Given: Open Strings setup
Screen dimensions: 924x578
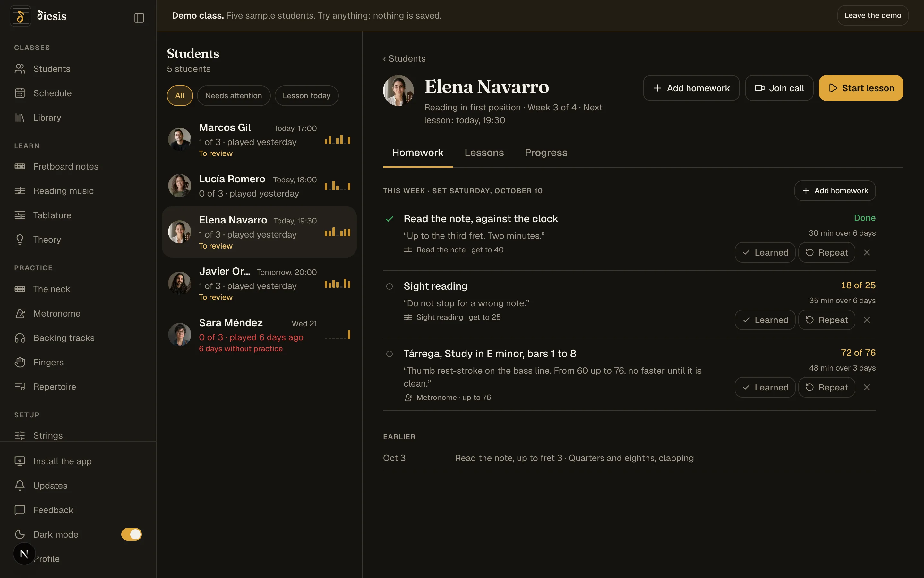Looking at the screenshot, I should [x=78, y=435].
